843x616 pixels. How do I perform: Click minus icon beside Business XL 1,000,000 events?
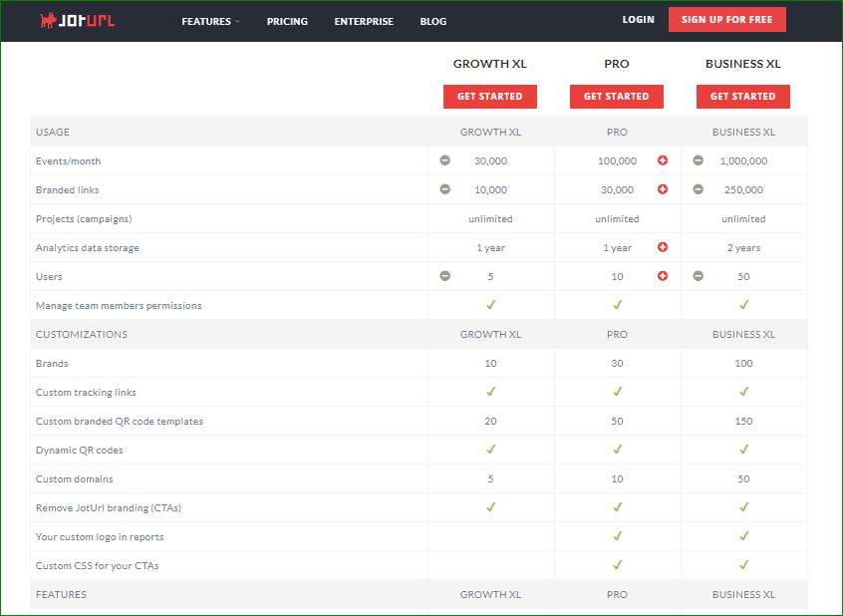point(698,160)
